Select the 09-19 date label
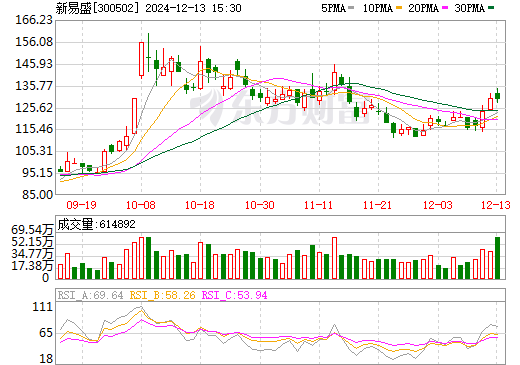520x365 pixels. pyautogui.click(x=81, y=205)
